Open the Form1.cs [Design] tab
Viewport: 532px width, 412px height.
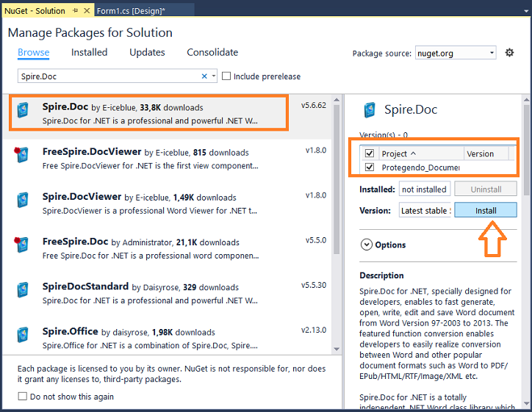[x=144, y=11]
